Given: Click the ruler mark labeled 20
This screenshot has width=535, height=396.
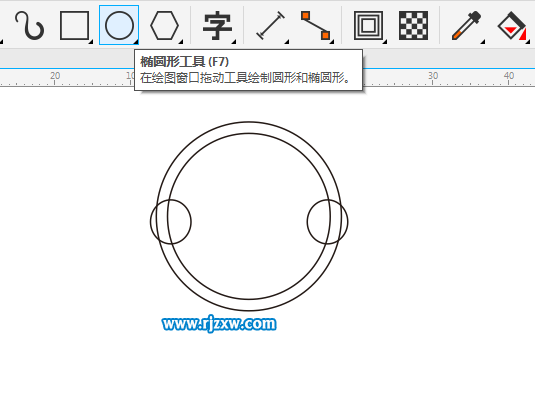Looking at the screenshot, I should [x=55, y=75].
